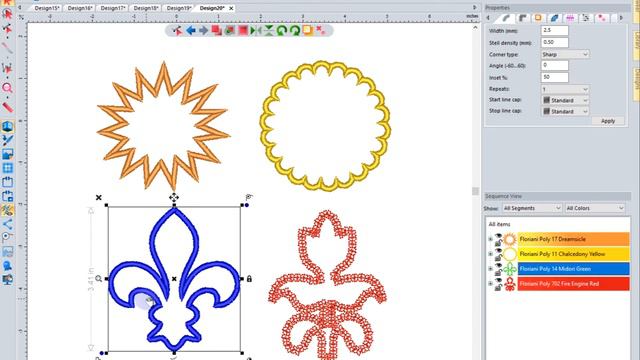Click the red dots icon in floating toolbar
Viewport: 640px width, 360px height.
(321, 30)
